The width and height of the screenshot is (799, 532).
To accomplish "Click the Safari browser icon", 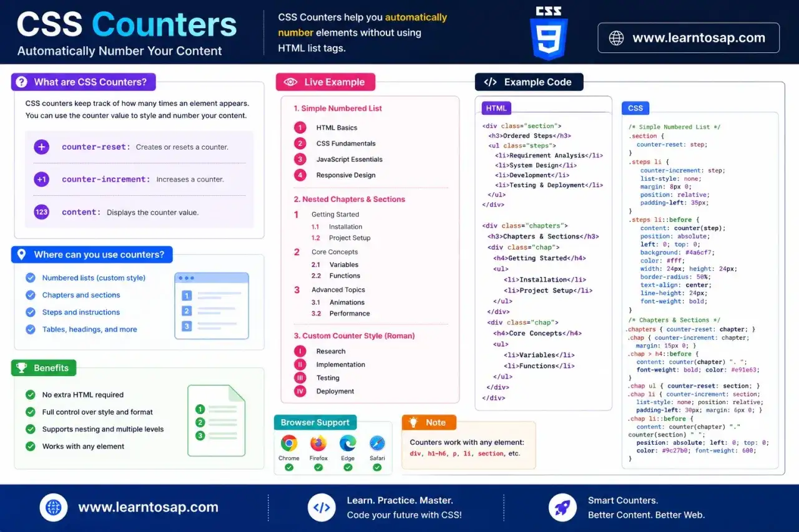I will [377, 443].
